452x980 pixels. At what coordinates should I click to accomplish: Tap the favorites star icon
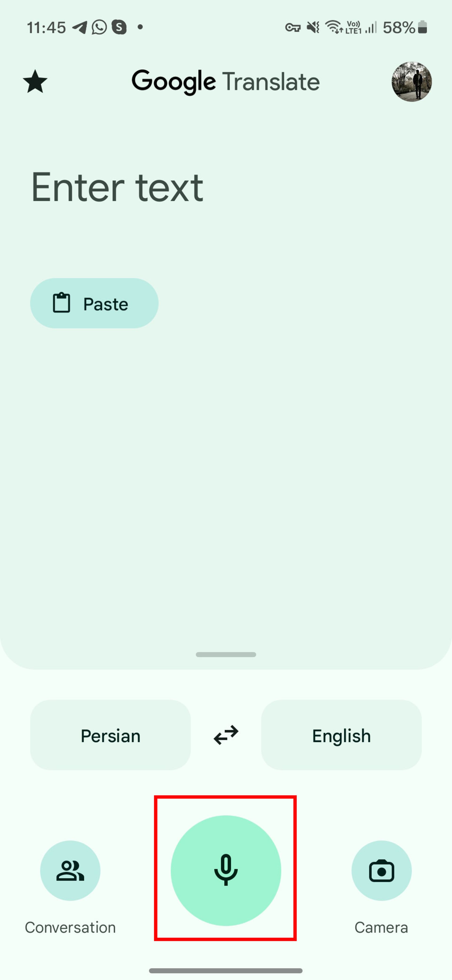[35, 81]
